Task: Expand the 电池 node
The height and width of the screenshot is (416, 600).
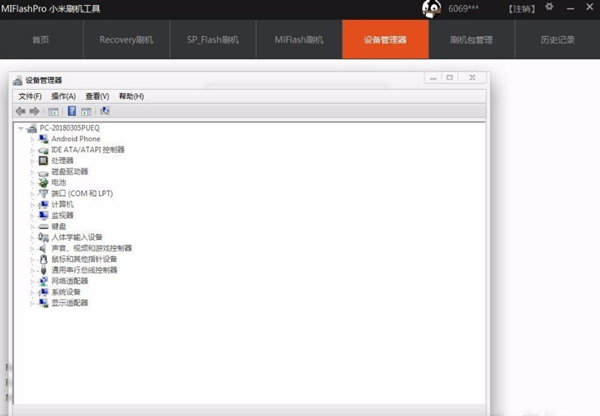Action: [33, 183]
